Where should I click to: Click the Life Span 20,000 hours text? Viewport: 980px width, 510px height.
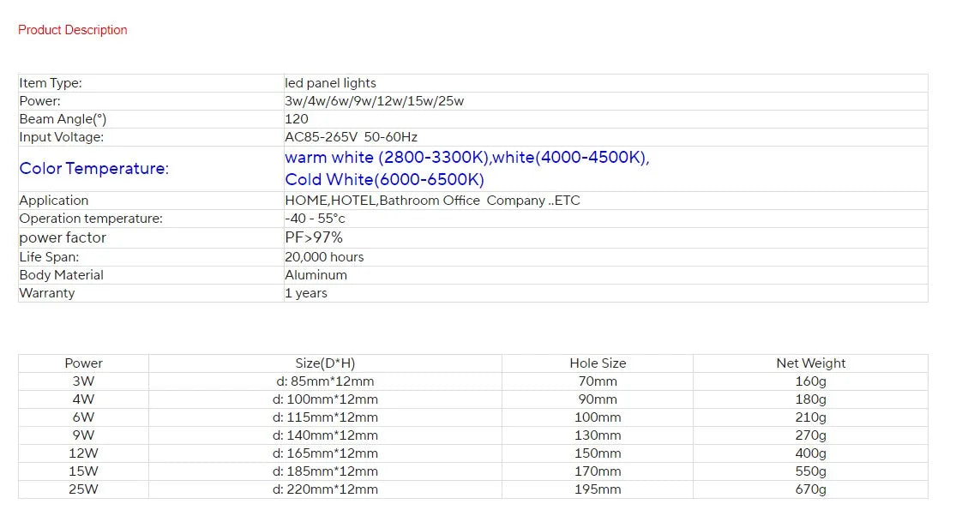[x=324, y=257]
